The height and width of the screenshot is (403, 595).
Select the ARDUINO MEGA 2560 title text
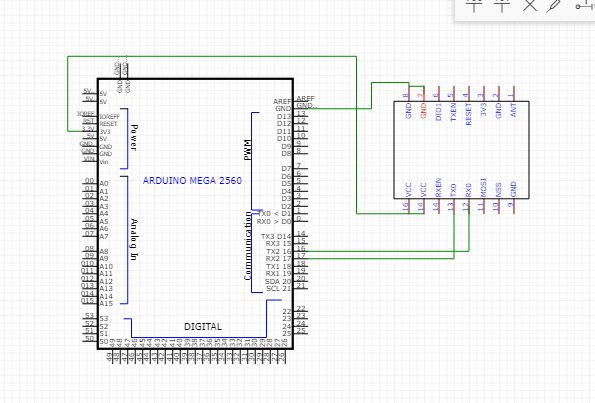192,181
